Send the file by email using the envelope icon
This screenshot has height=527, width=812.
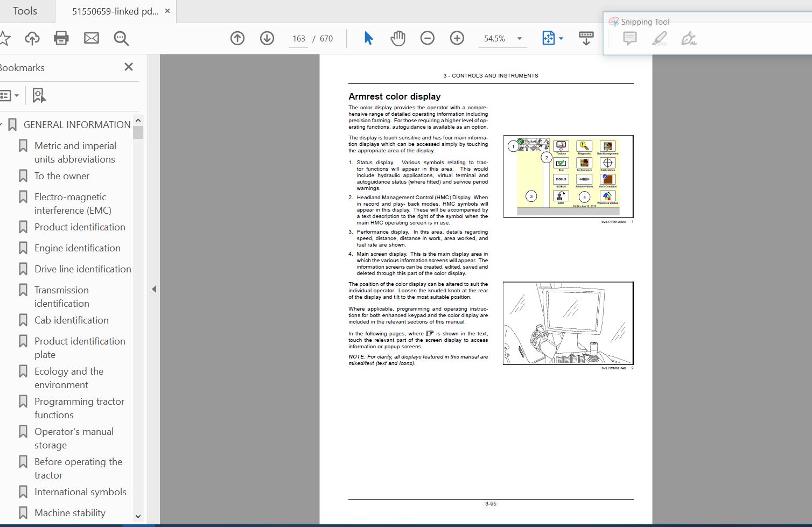(x=92, y=38)
